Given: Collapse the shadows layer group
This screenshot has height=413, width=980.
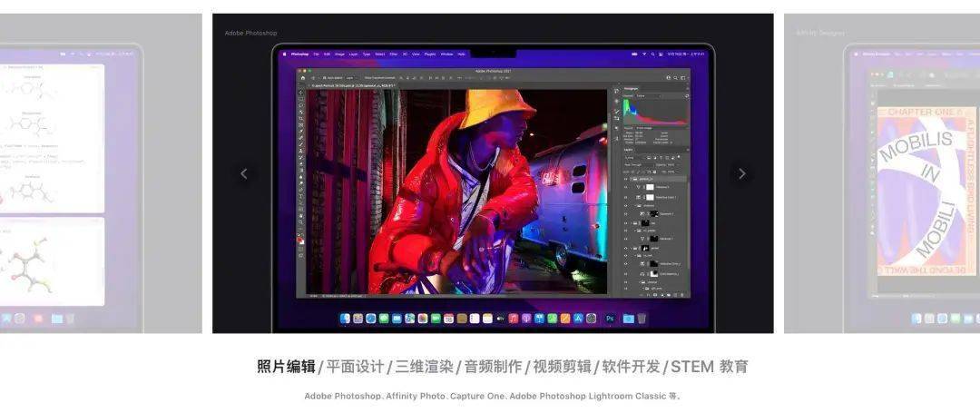Looking at the screenshot, I should point(635,205).
